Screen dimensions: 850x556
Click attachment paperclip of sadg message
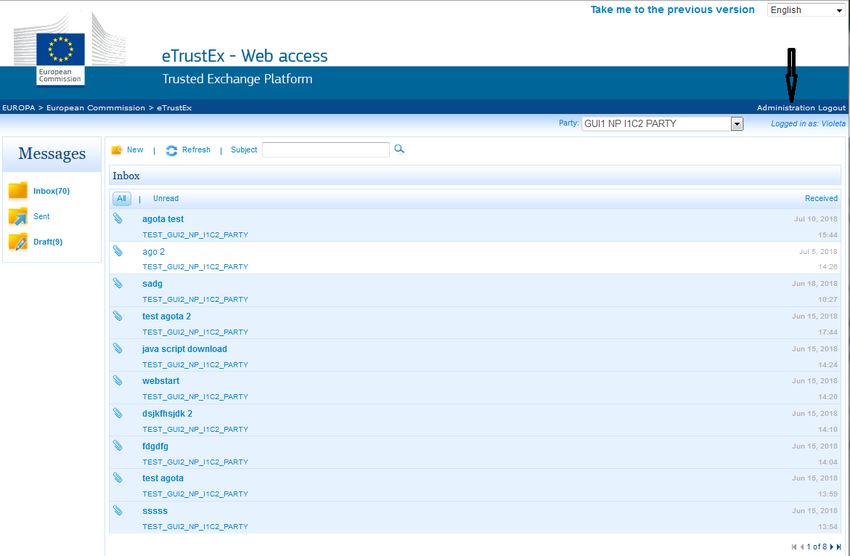(118, 283)
